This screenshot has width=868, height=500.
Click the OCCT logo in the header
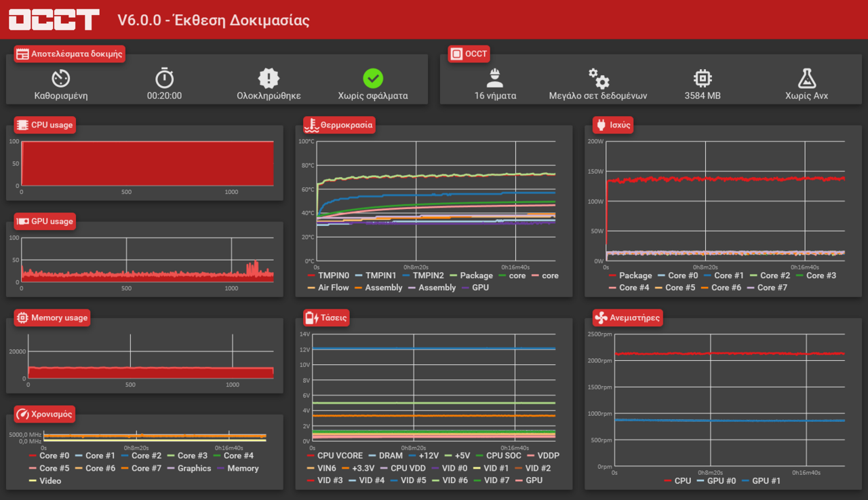(54, 20)
